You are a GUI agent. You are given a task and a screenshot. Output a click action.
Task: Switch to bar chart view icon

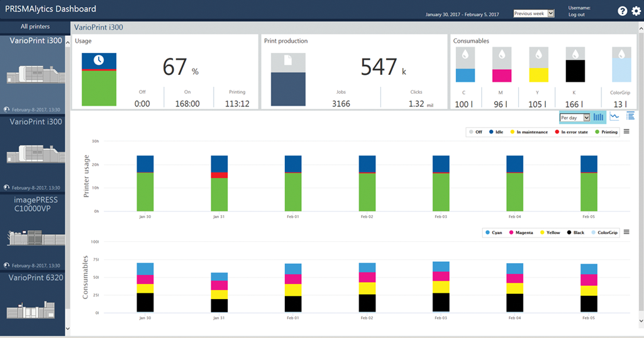pos(599,117)
